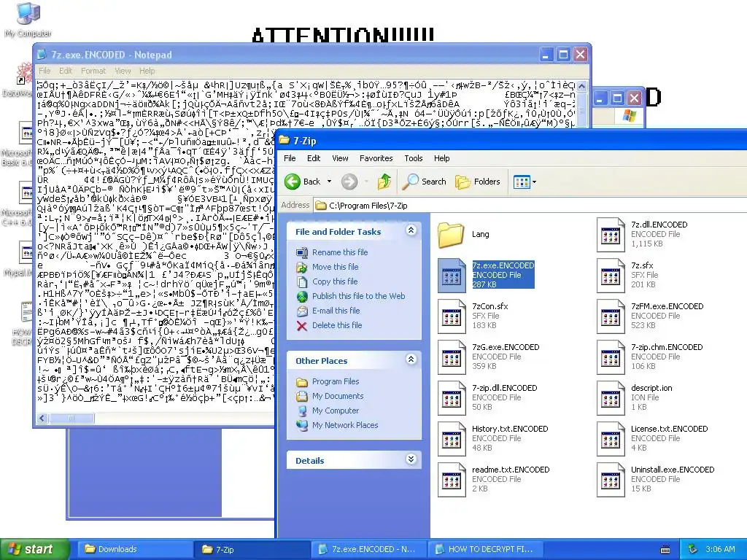The width and height of the screenshot is (747, 560).
Task: Open My Network Places link
Action: (345, 425)
